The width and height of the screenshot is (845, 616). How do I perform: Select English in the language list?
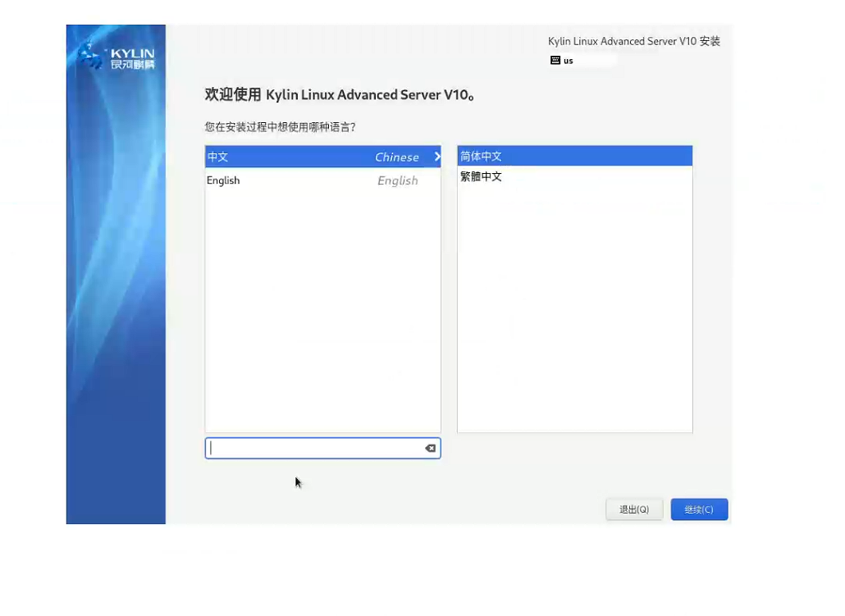coord(322,180)
